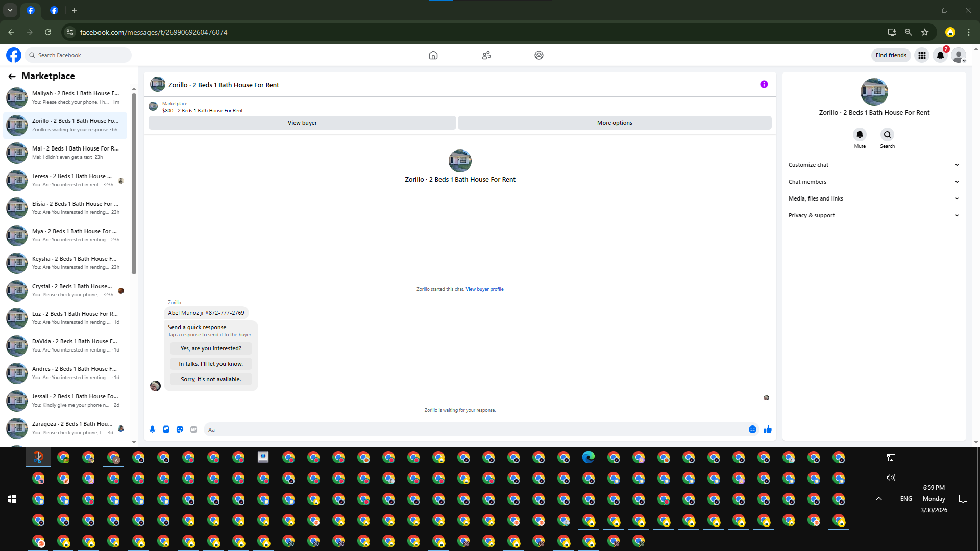
Task: Open the GIF picker icon
Action: click(193, 430)
